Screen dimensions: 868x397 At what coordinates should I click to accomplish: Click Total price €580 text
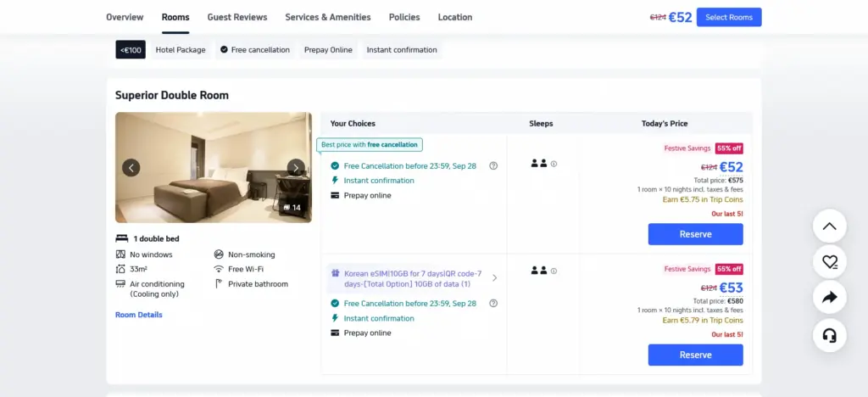[719, 301]
